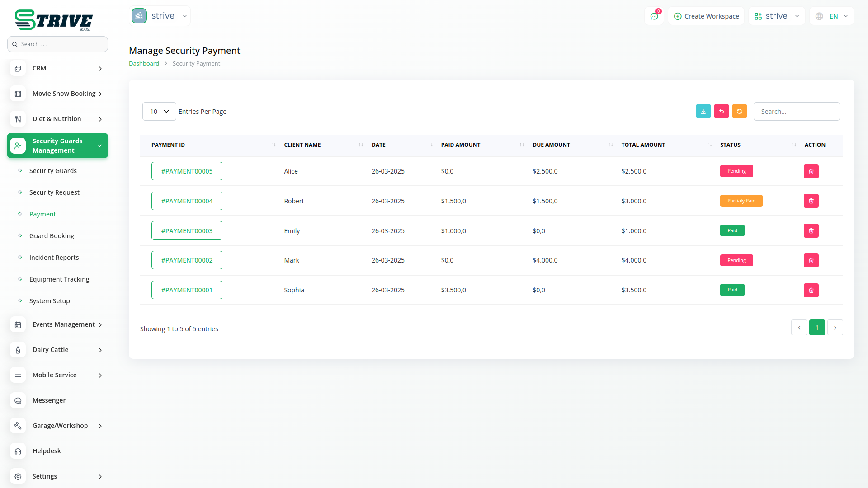The height and width of the screenshot is (488, 868).
Task: Open the entries per page dropdown
Action: coord(159,112)
